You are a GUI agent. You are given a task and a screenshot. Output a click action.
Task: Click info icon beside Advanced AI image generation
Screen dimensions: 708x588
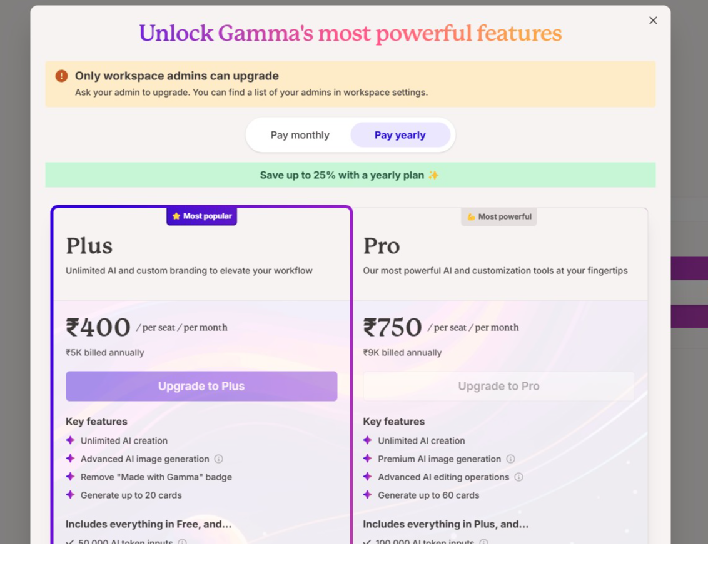[218, 459]
